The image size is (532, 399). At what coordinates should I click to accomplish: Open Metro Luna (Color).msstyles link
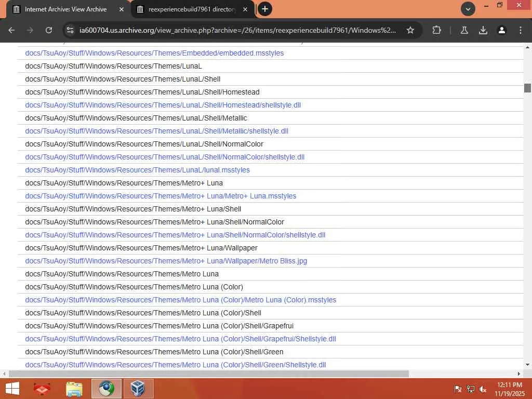(180, 300)
